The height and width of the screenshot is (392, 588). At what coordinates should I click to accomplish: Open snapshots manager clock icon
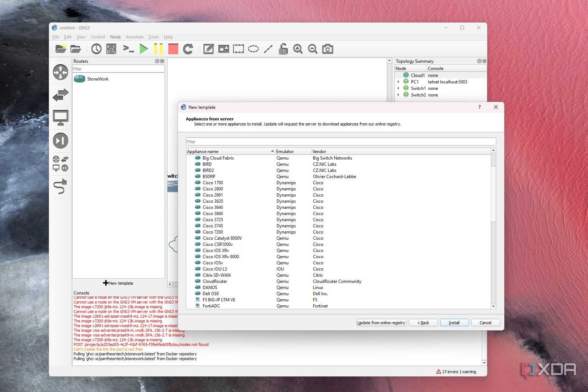96,49
